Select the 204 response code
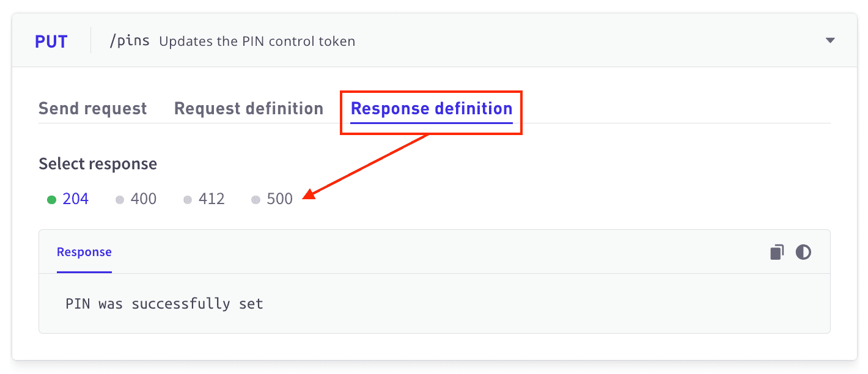The image size is (868, 374). (74, 199)
